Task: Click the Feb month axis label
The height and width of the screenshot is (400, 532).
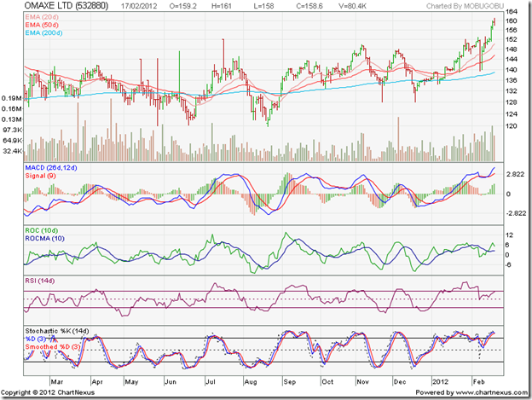Action: point(479,382)
